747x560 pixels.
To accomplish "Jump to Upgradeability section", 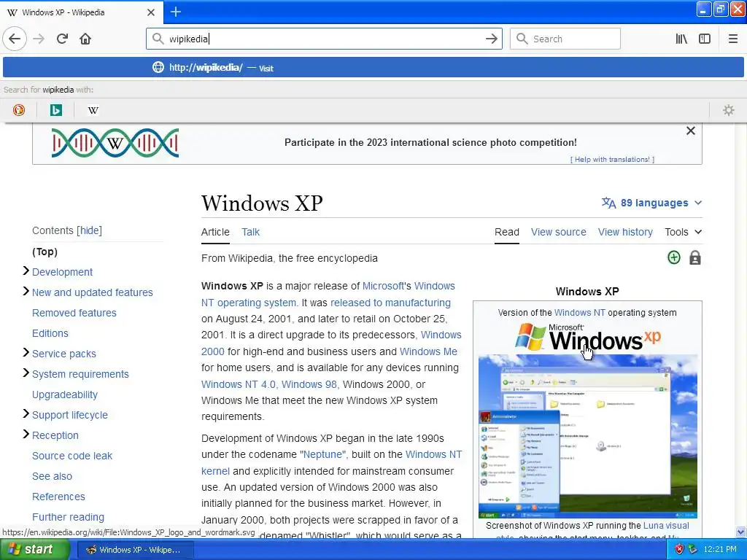I will [x=65, y=394].
